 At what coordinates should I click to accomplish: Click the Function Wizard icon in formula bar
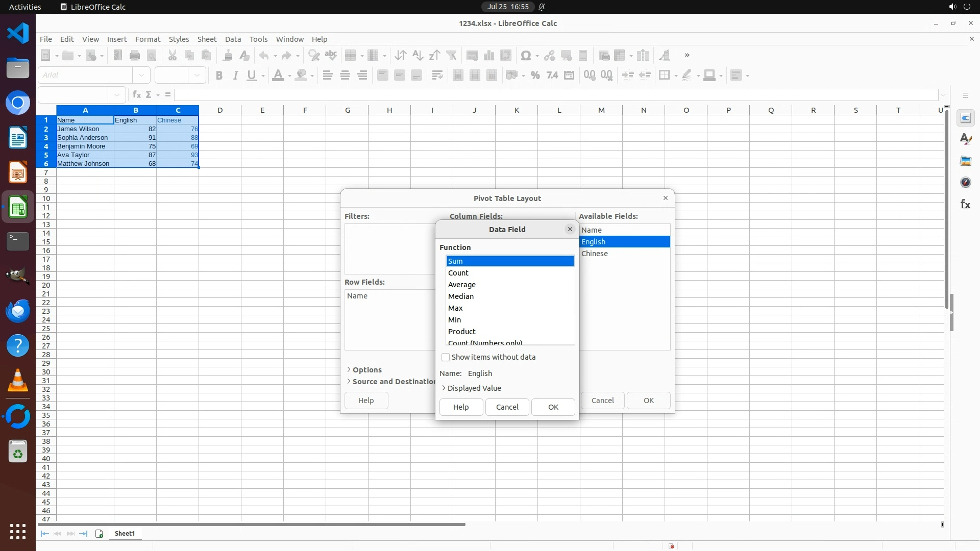[x=136, y=94]
